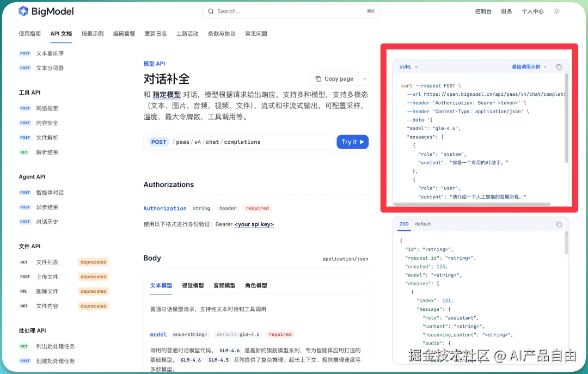
Task: Copy the cURL code snippet
Action: coord(559,66)
